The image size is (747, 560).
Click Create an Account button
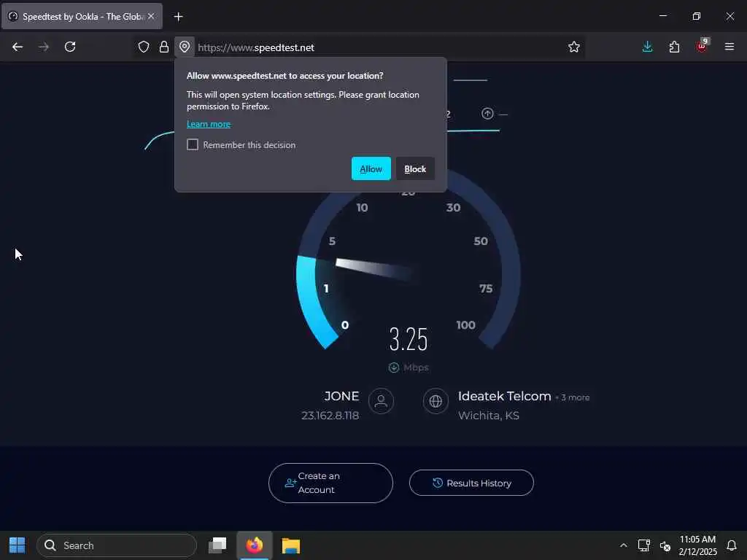pyautogui.click(x=330, y=483)
